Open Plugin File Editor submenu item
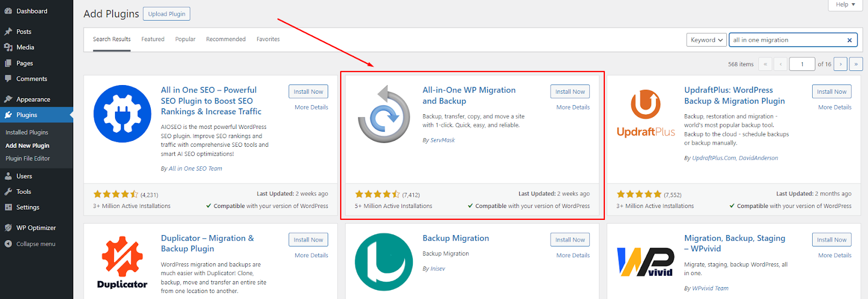The image size is (868, 299). point(28,158)
